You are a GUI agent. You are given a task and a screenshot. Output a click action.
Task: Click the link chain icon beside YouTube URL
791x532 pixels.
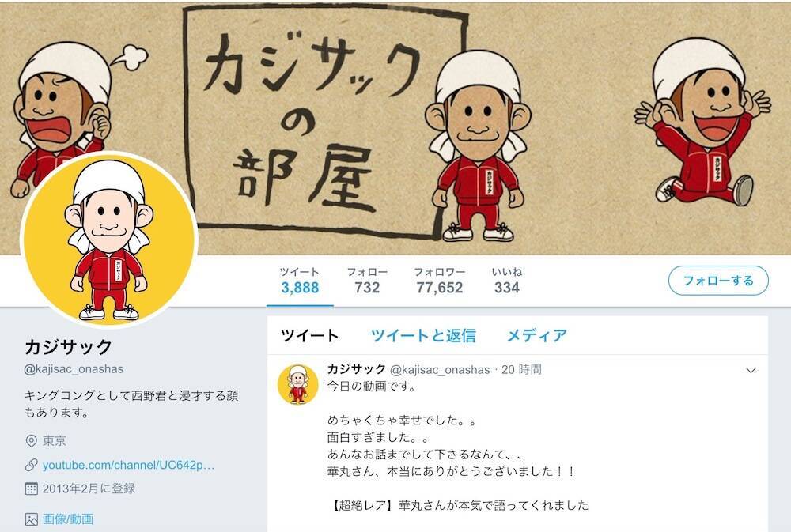click(32, 465)
